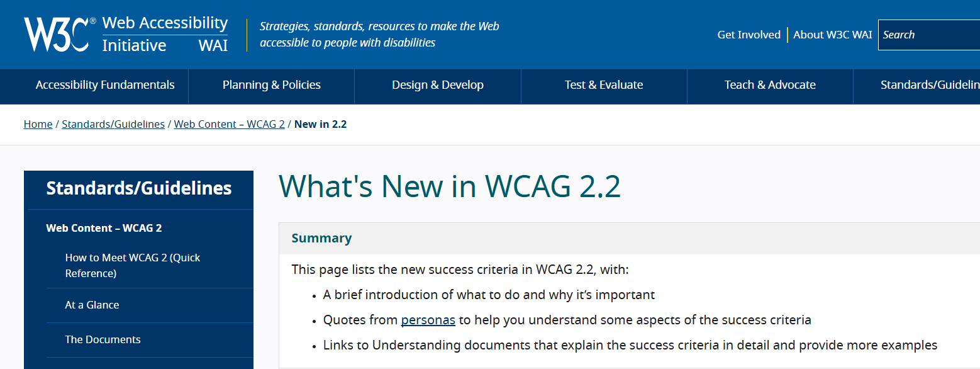Navigate to Test & Evaluate
Screen dimensions: 980x369
[603, 85]
